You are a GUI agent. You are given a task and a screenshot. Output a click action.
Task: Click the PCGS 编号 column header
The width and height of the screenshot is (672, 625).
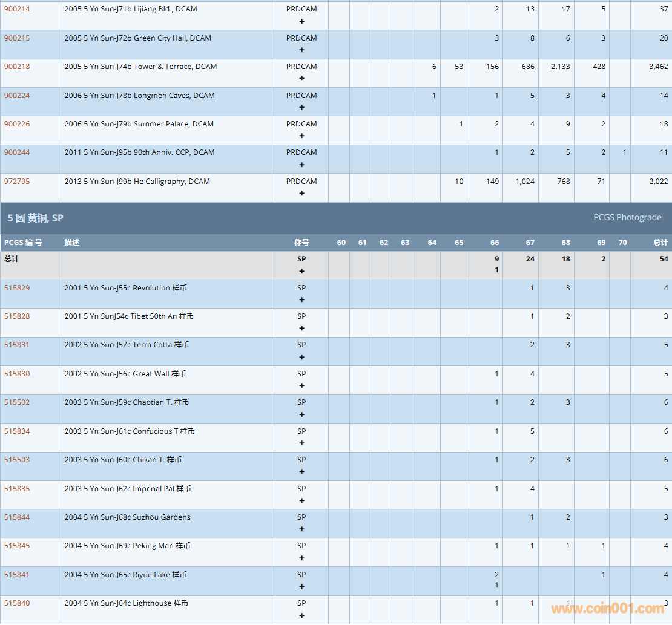click(23, 243)
